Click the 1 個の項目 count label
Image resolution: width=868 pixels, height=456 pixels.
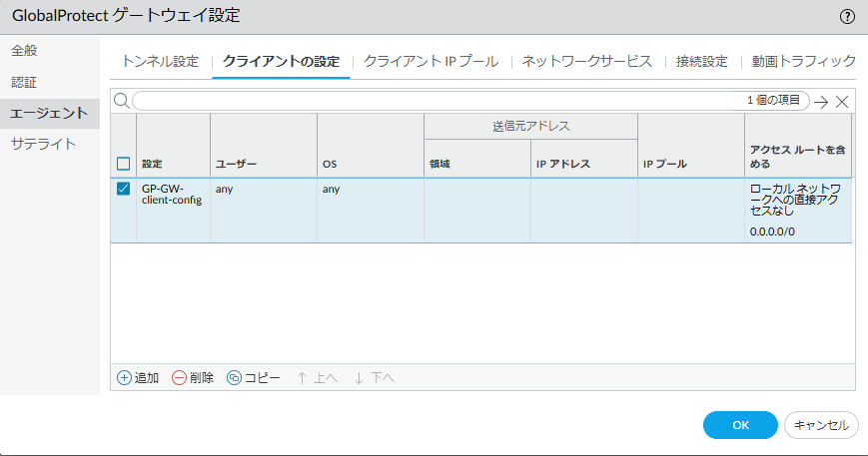[773, 100]
